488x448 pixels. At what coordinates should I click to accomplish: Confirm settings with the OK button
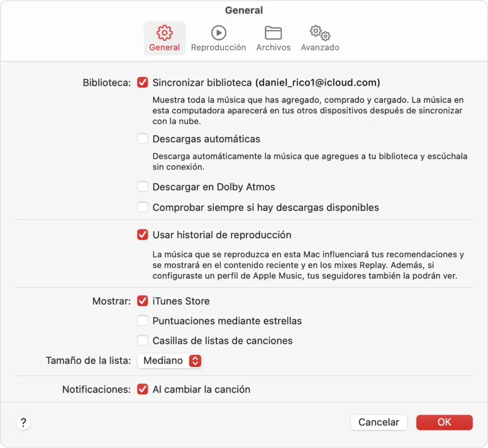pyautogui.click(x=444, y=422)
